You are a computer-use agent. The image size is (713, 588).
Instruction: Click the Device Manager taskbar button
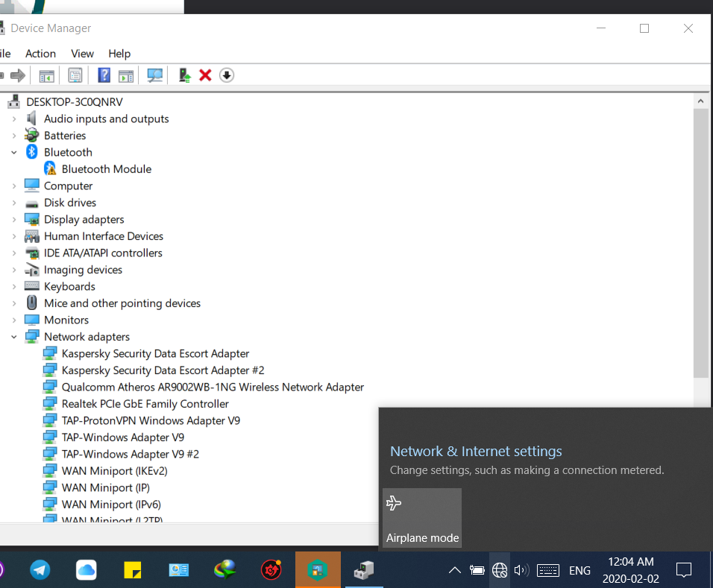364,570
